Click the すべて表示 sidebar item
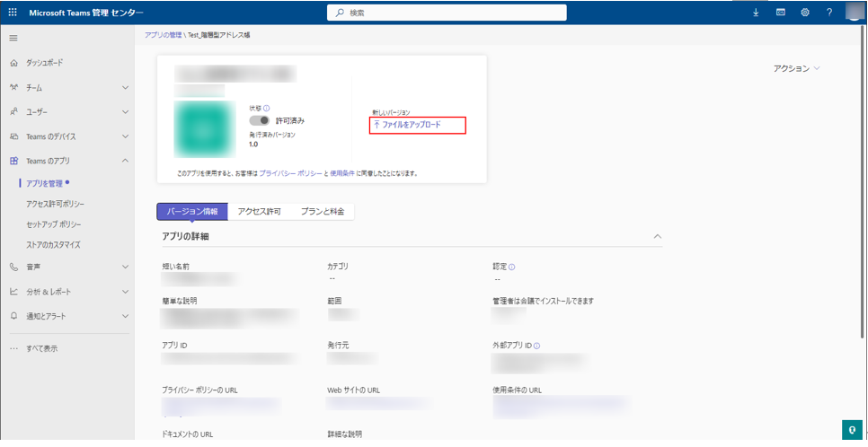Image resolution: width=868 pixels, height=447 pixels. click(x=41, y=348)
